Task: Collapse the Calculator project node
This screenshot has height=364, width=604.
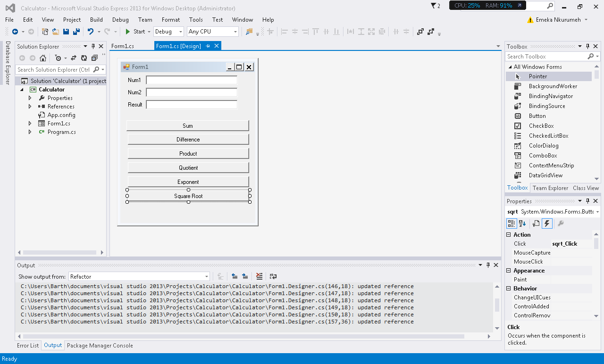Action: click(22, 90)
